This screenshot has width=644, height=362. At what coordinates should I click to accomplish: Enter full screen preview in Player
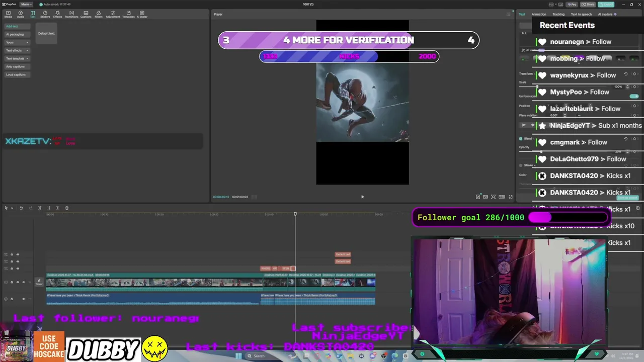coord(511,197)
